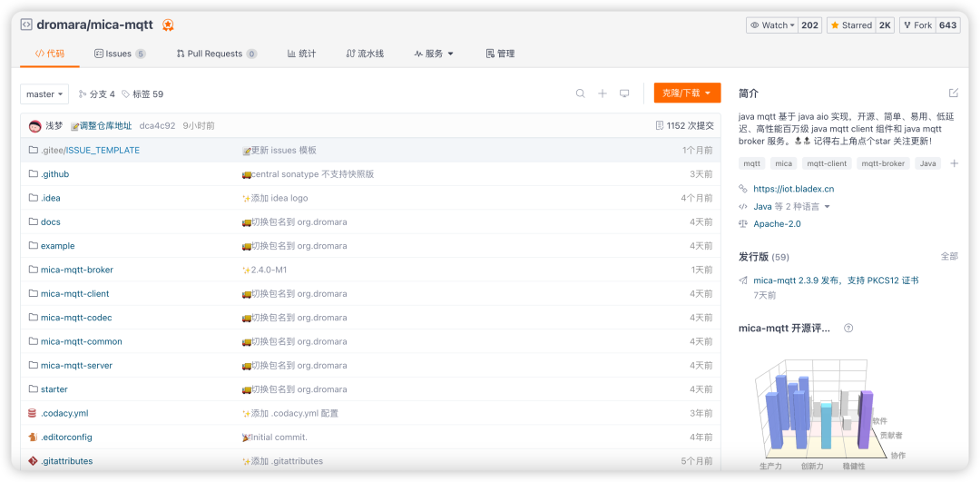Expand the 服务 menu dropdown
Screen dimensions: 980x482
[x=434, y=54]
